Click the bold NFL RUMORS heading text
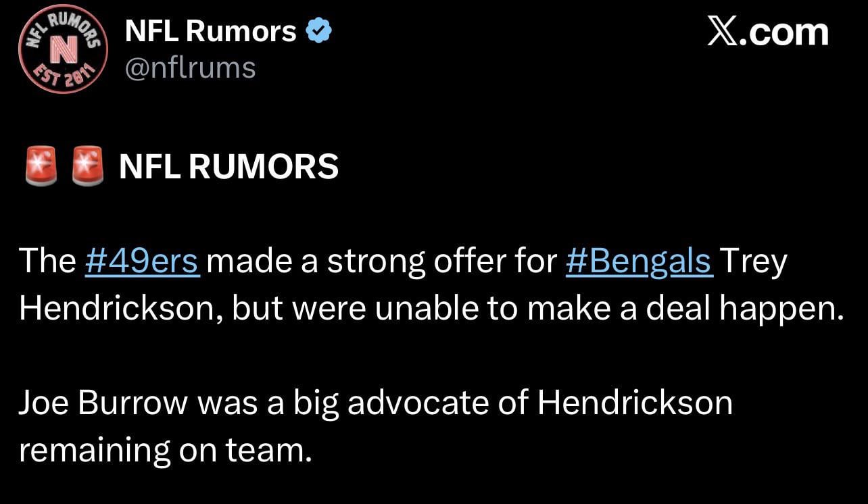 tap(228, 167)
